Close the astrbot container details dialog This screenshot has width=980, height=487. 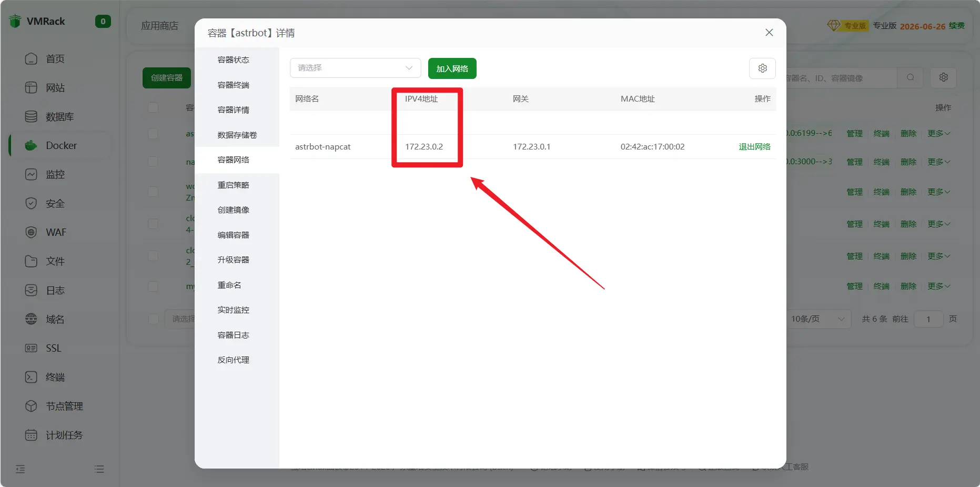(769, 33)
